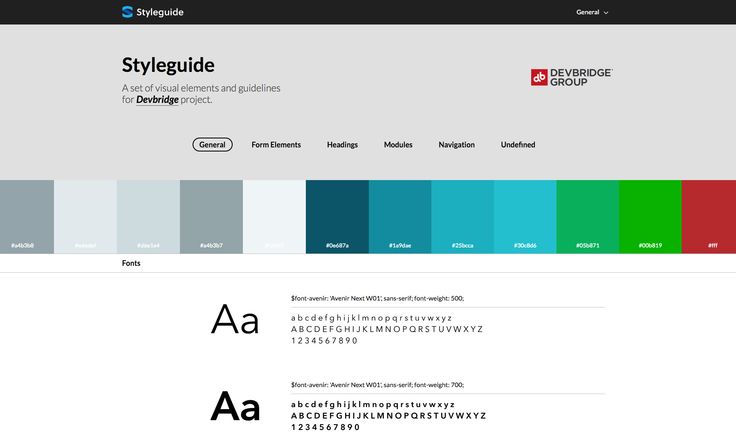Click the bold Aa font sample
The height and width of the screenshot is (441, 736).
point(235,406)
